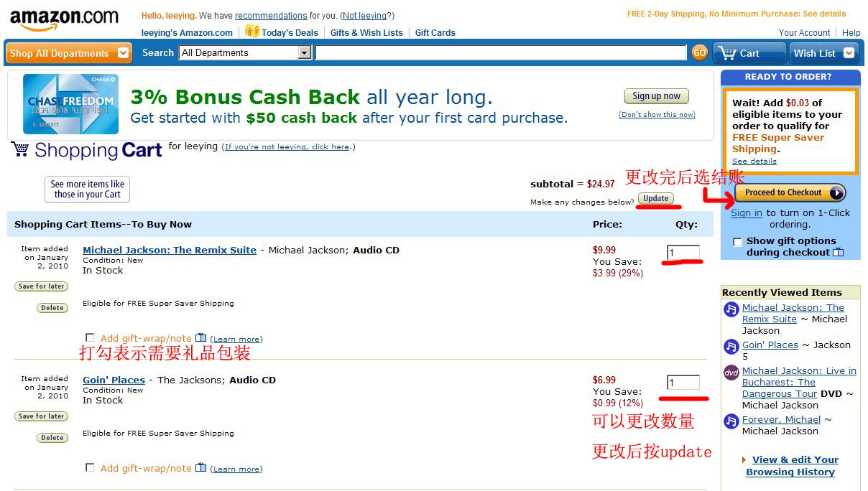Click DVD icon beside Live in Bucharest
868x491 pixels.
click(x=731, y=373)
